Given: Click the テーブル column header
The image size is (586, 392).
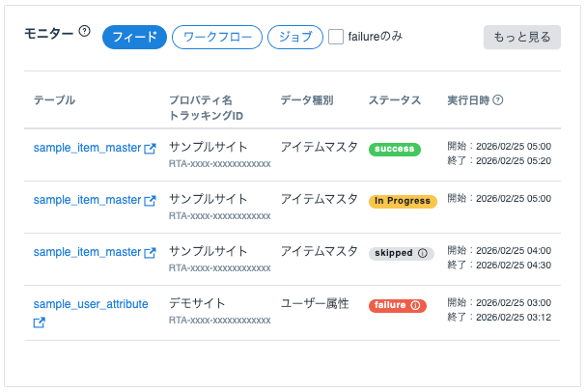Looking at the screenshot, I should 55,100.
